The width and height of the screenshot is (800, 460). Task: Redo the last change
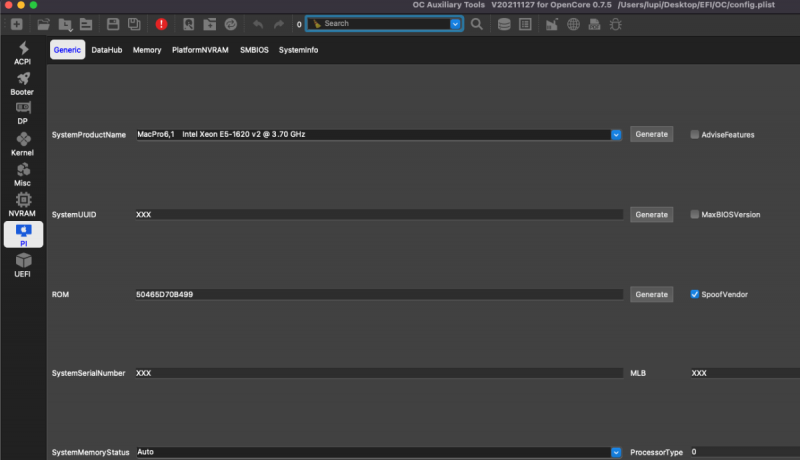(x=279, y=24)
